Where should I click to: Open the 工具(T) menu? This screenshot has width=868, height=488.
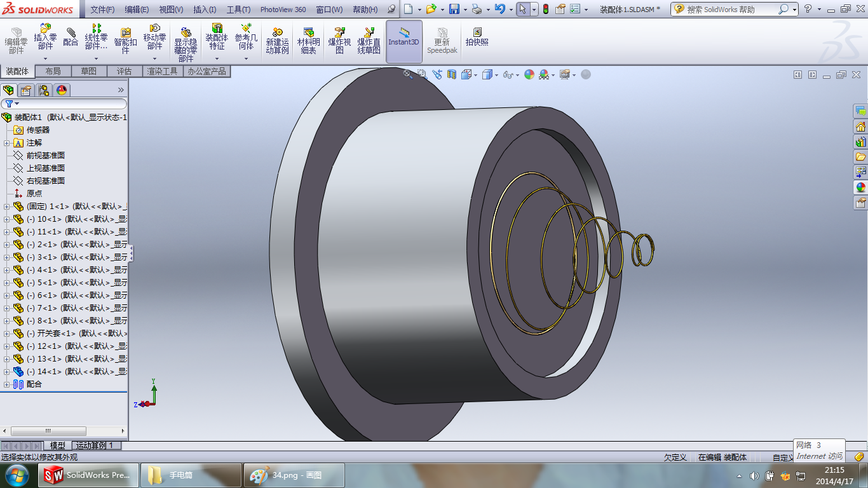coord(238,10)
